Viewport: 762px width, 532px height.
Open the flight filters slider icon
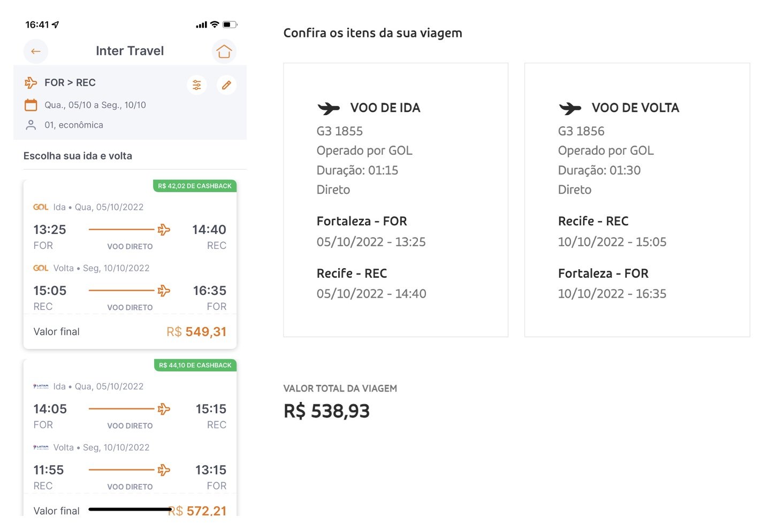coord(197,85)
